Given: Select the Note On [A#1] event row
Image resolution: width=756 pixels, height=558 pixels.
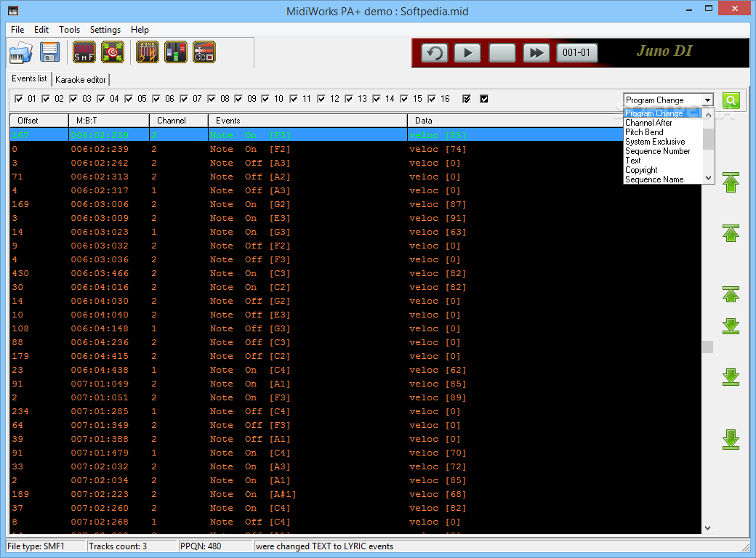Looking at the screenshot, I should (x=355, y=494).
